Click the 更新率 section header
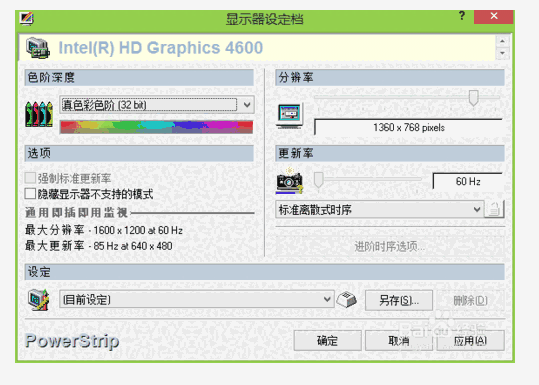 coord(390,153)
